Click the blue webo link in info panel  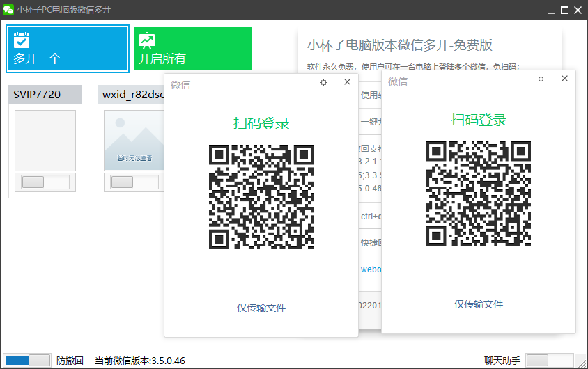coord(371,269)
